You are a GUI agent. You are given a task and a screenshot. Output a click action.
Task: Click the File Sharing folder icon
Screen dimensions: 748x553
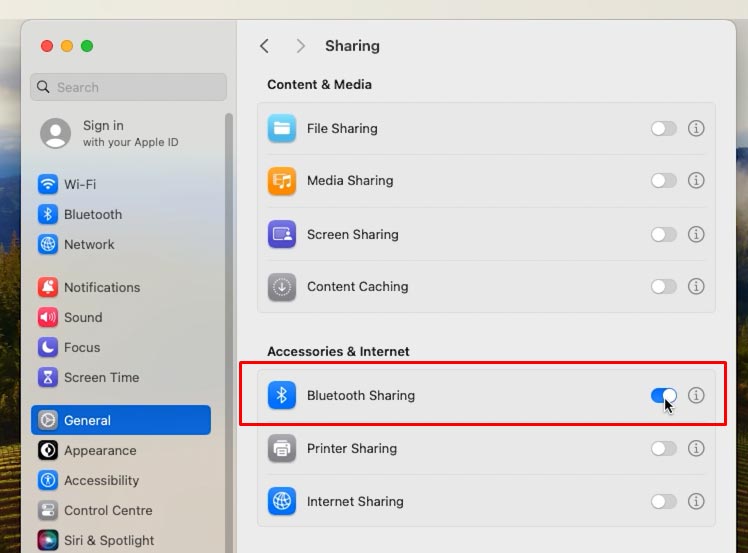[x=281, y=128]
